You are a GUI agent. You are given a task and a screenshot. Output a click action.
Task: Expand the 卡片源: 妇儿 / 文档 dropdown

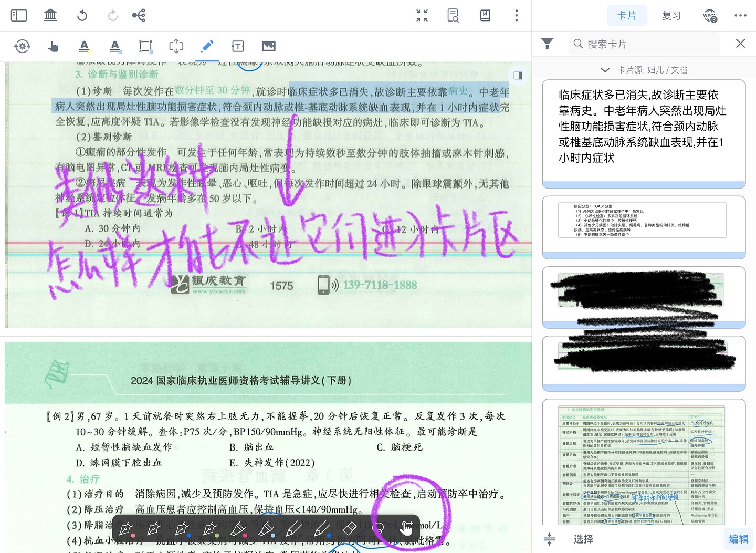pyautogui.click(x=644, y=70)
